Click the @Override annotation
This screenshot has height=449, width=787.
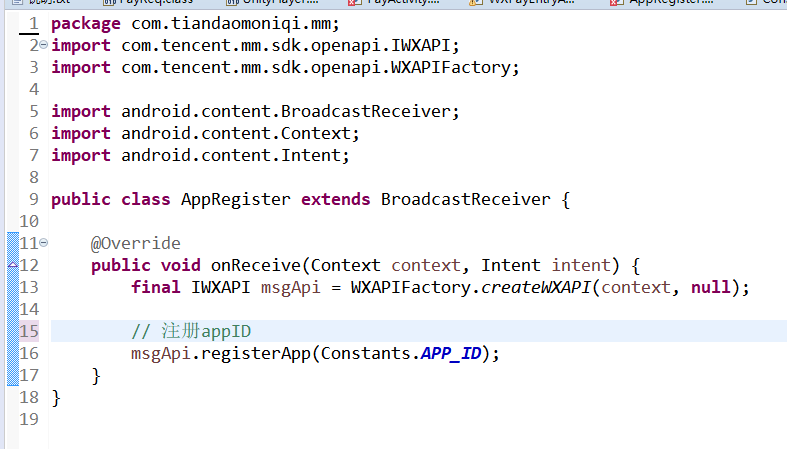pyautogui.click(x=136, y=243)
